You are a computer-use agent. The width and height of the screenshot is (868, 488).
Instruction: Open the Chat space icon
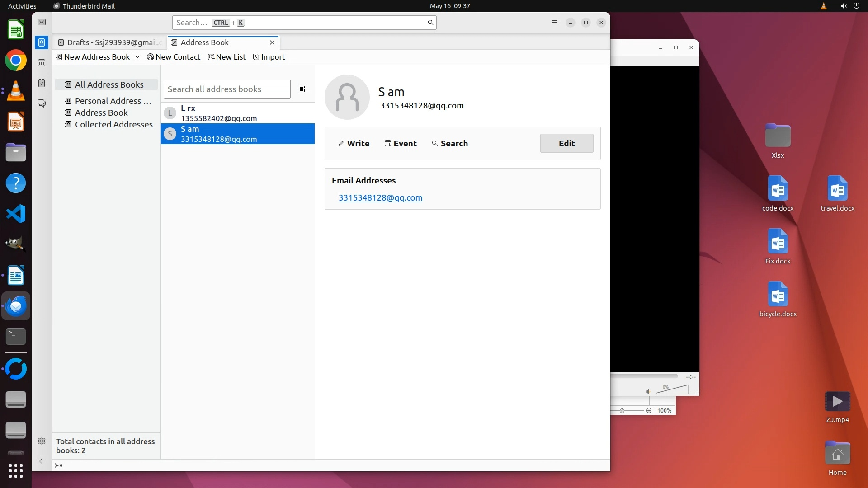pyautogui.click(x=42, y=103)
